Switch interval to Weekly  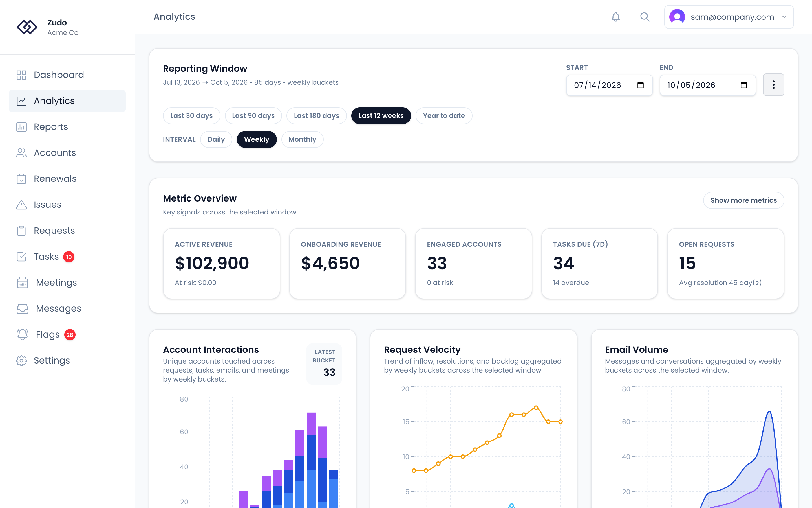[257, 139]
